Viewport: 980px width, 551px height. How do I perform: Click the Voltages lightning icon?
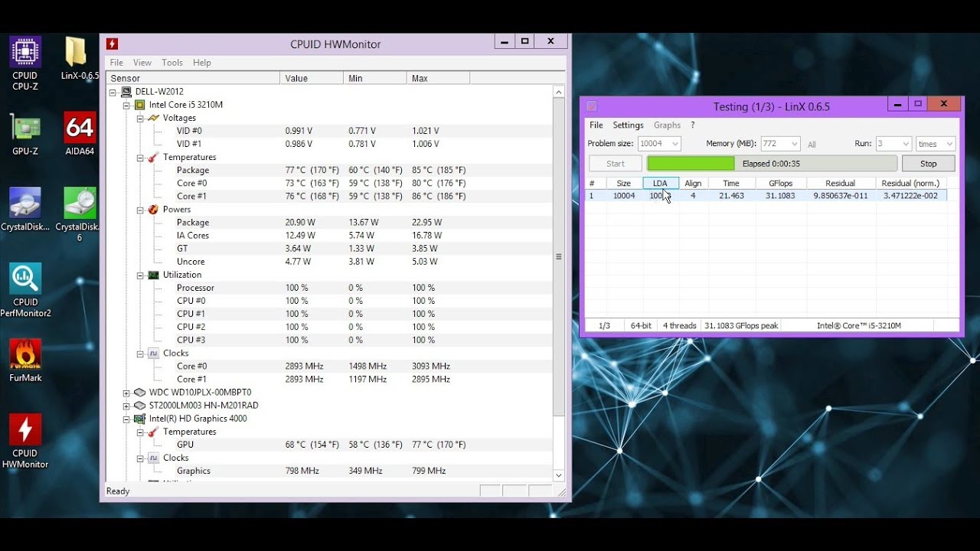tap(153, 118)
